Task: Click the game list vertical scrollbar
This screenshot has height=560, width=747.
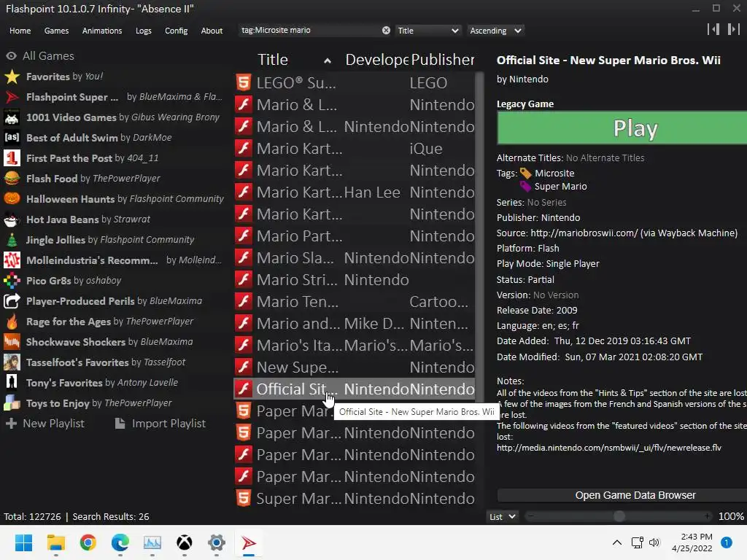Action: click(x=479, y=236)
